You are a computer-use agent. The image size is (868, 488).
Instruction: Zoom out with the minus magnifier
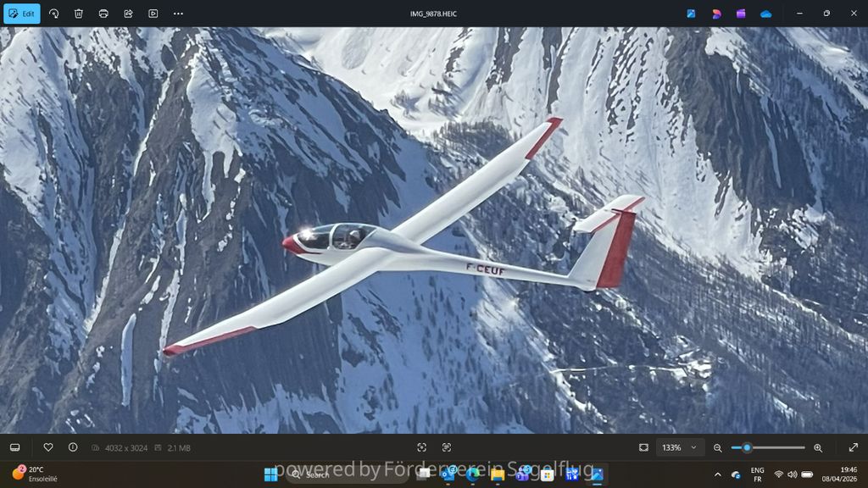pyautogui.click(x=717, y=447)
